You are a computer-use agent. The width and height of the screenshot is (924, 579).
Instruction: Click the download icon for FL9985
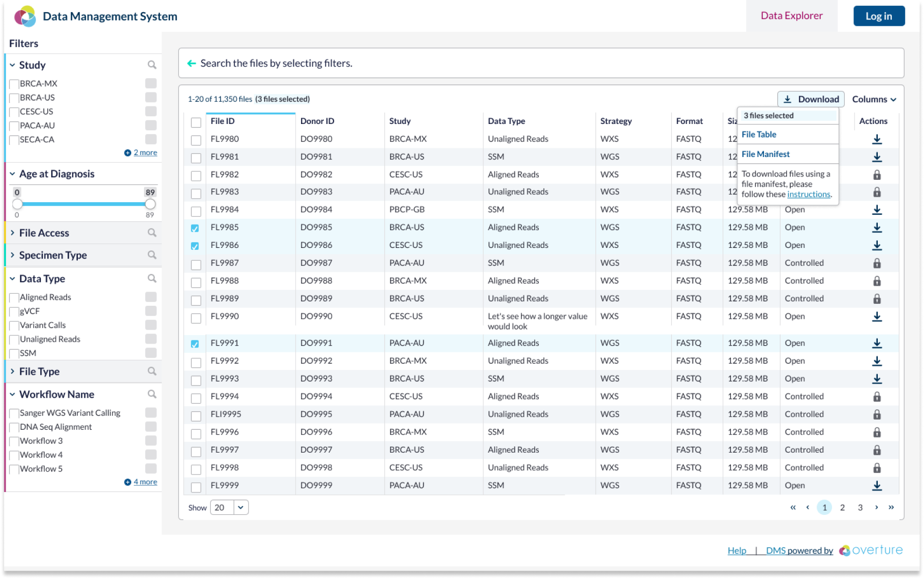(876, 228)
